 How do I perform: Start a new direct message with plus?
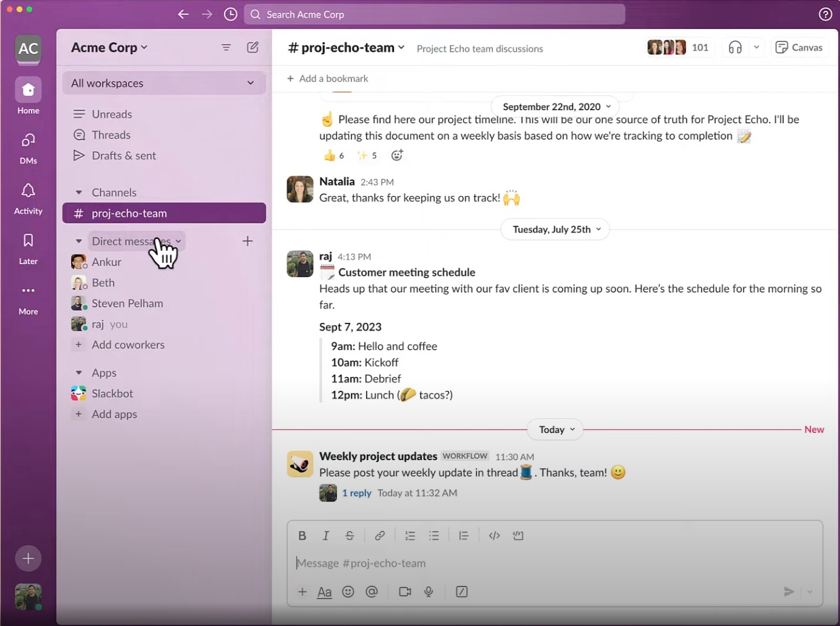248,241
